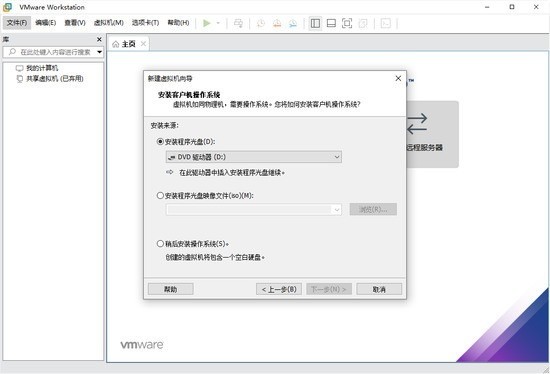This screenshot has width=550, height=374.
Task: Open the power options arrow beside play
Action: click(218, 23)
